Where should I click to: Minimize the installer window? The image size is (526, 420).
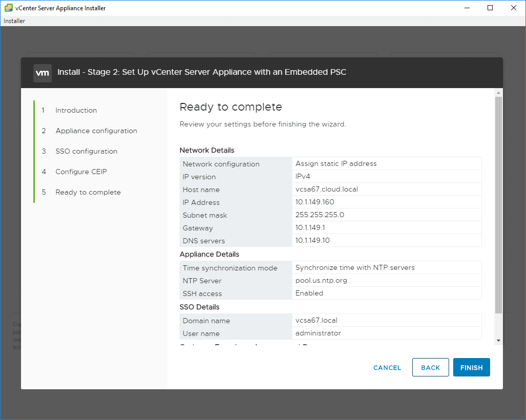point(467,8)
